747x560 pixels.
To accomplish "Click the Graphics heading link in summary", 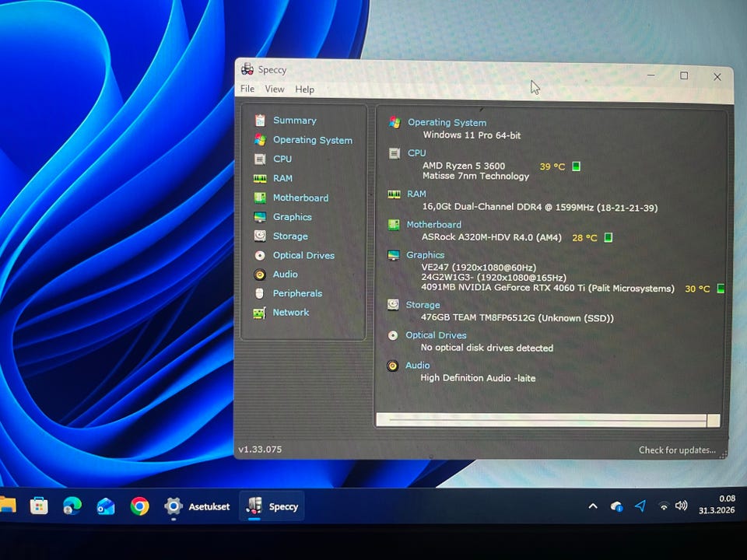I will [x=425, y=255].
